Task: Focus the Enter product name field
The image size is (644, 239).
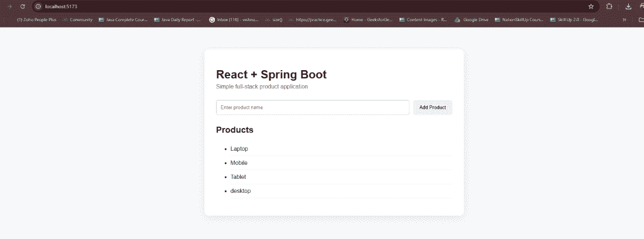Action: pos(313,108)
